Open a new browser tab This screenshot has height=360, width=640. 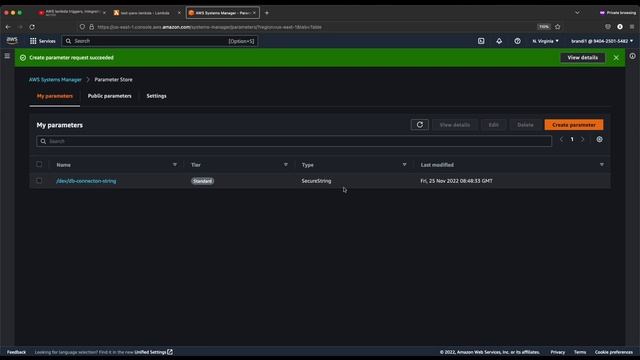267,13
